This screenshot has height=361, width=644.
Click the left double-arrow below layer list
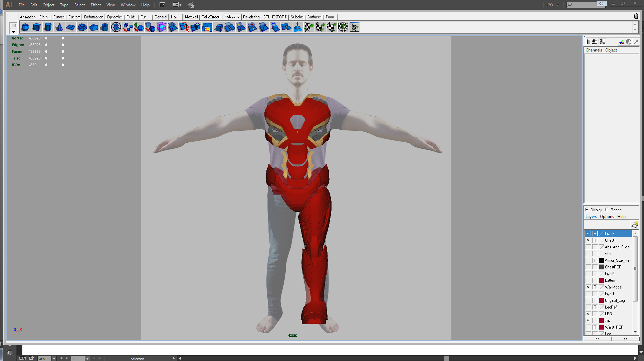tap(597, 339)
